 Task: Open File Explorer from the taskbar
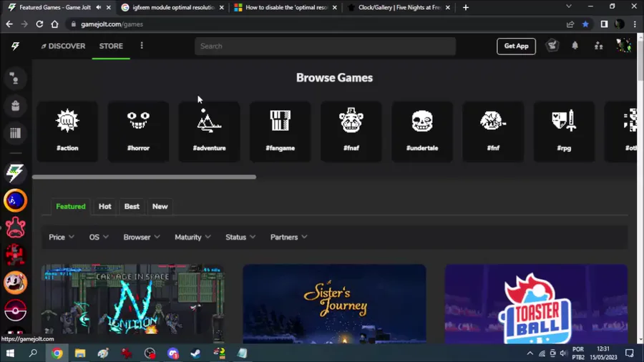coord(79,353)
